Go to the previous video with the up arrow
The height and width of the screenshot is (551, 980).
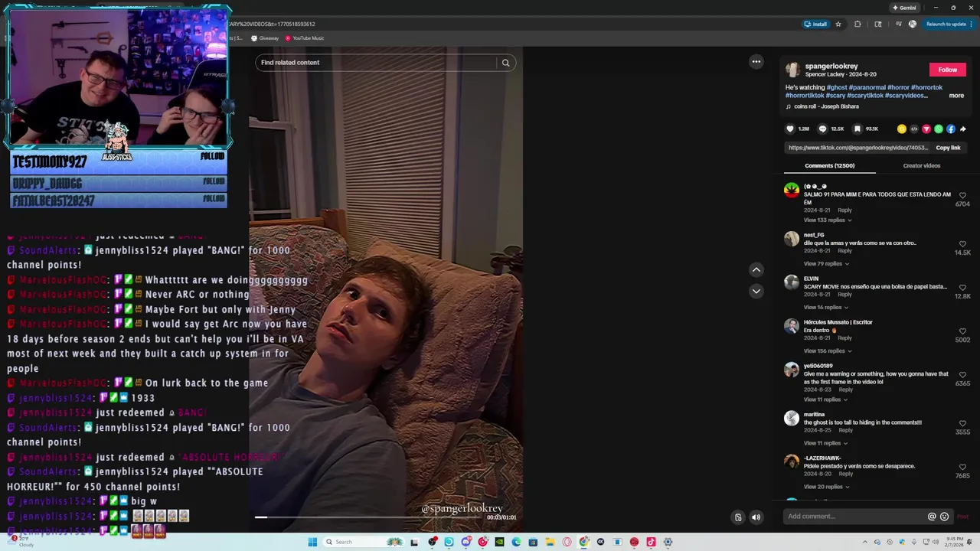[x=756, y=269]
